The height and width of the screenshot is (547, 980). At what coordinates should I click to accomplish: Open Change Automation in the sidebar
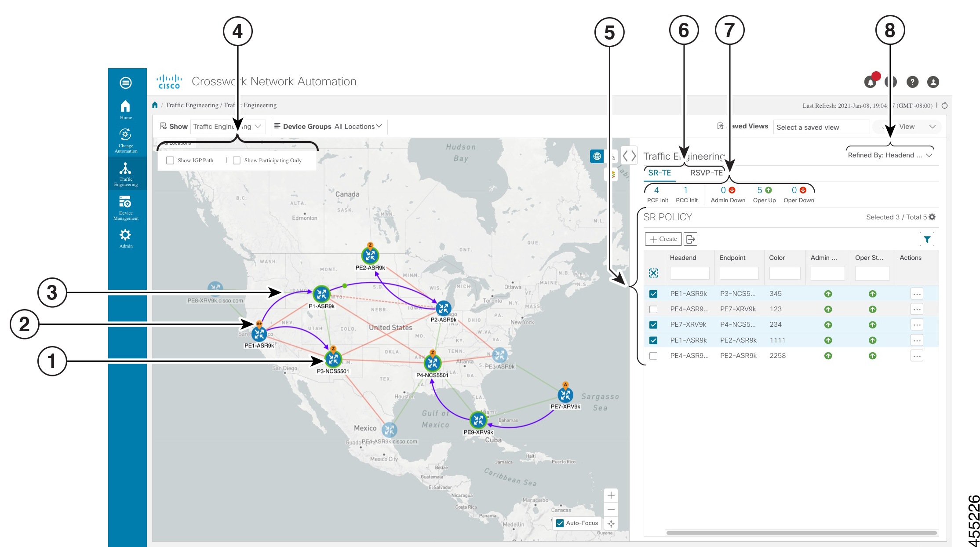(126, 141)
